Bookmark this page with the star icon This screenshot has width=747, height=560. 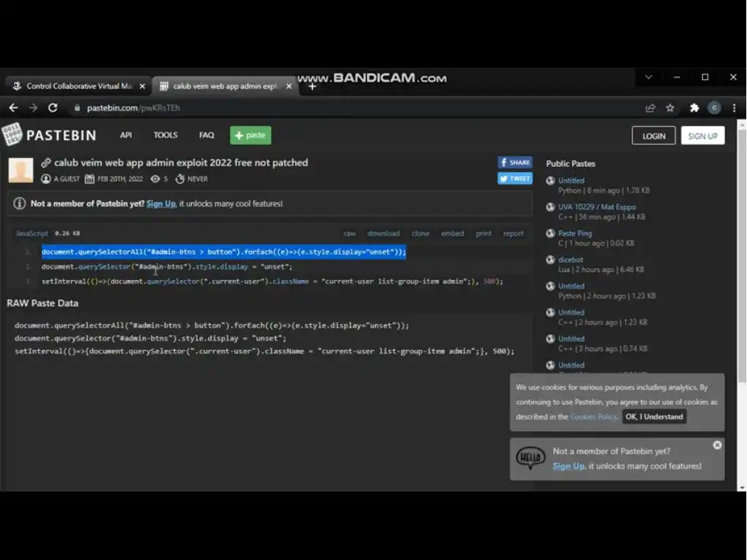coord(670,108)
